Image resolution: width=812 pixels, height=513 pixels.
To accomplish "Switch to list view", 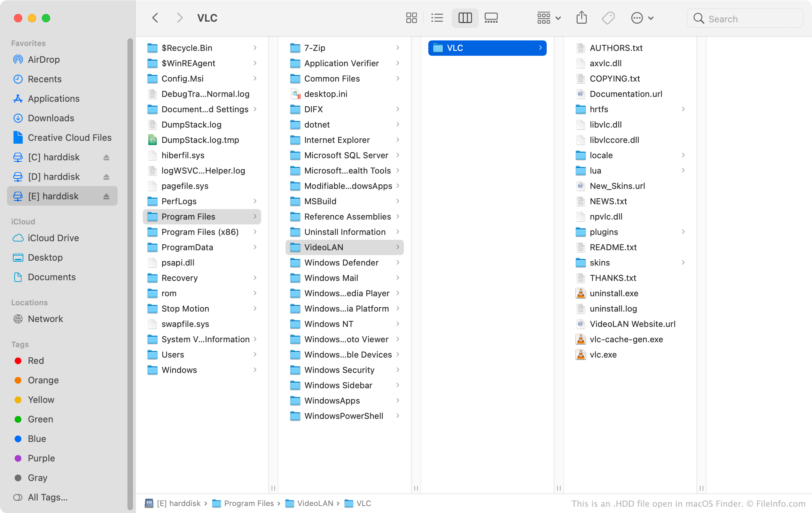I will pyautogui.click(x=437, y=18).
